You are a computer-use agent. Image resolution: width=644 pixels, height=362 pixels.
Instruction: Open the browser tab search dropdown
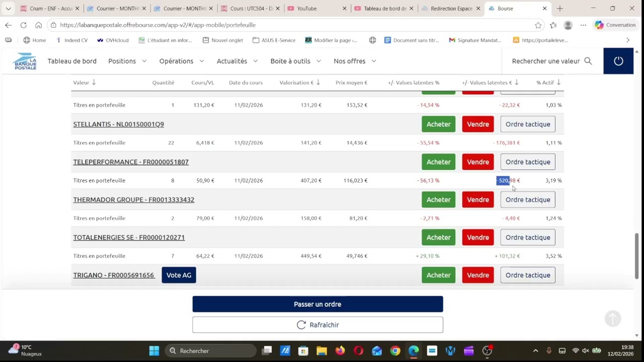tap(8, 9)
